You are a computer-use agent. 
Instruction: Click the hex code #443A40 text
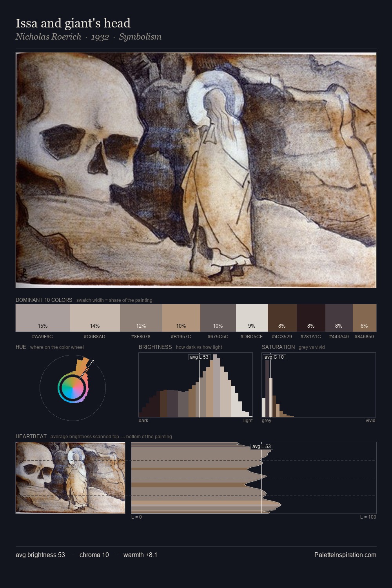coord(339,337)
